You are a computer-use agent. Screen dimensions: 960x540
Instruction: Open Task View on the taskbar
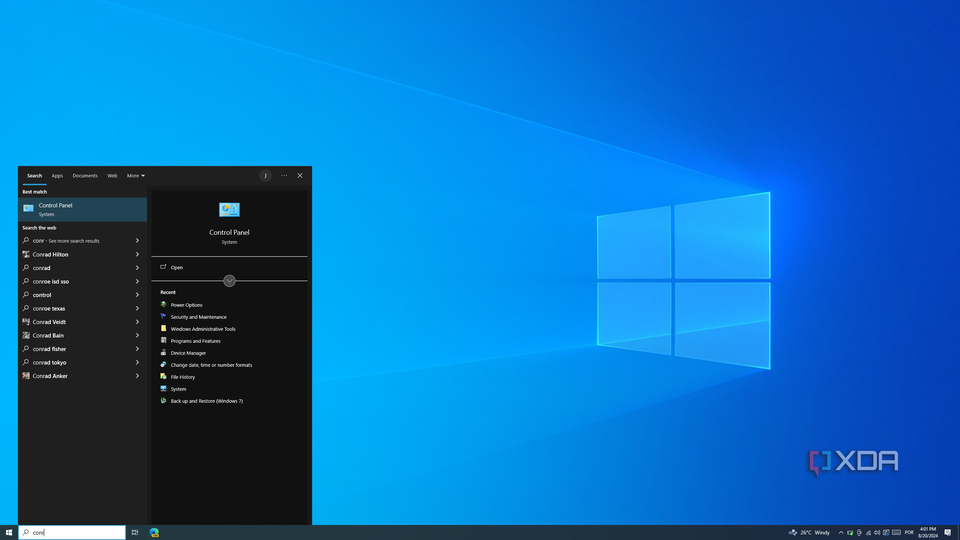(x=135, y=533)
